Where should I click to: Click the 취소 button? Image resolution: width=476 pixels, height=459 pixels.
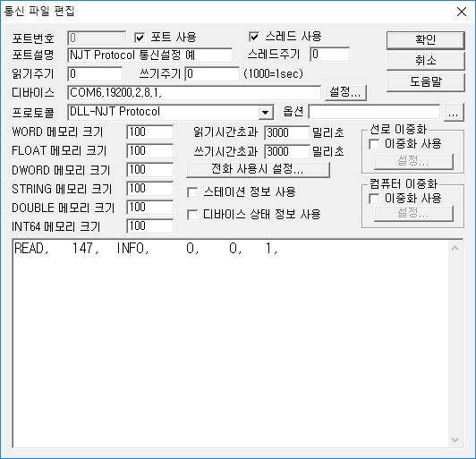point(426,61)
